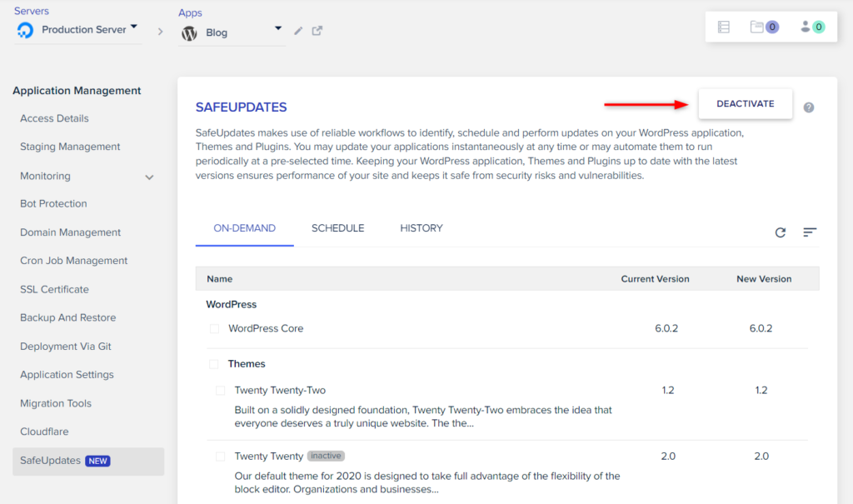The width and height of the screenshot is (853, 504).
Task: Open the filter list icon
Action: [810, 232]
